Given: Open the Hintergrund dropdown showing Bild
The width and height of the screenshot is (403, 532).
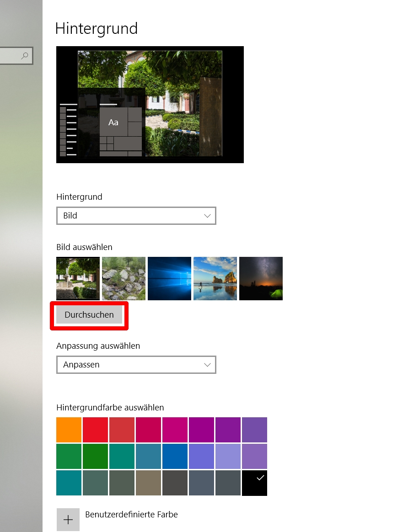Looking at the screenshot, I should click(136, 216).
